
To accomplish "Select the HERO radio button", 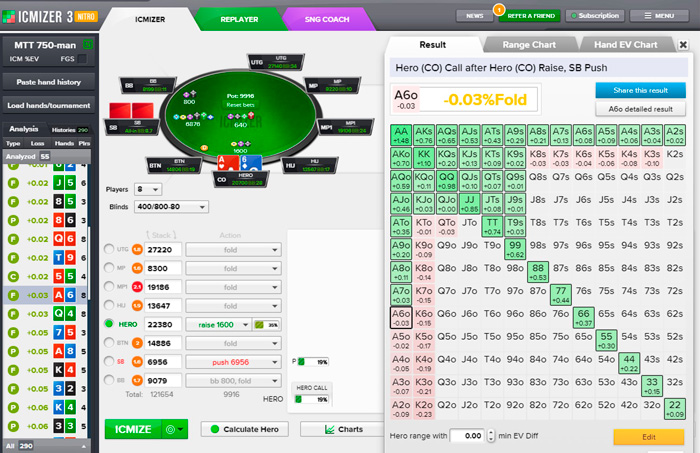I will tap(108, 324).
